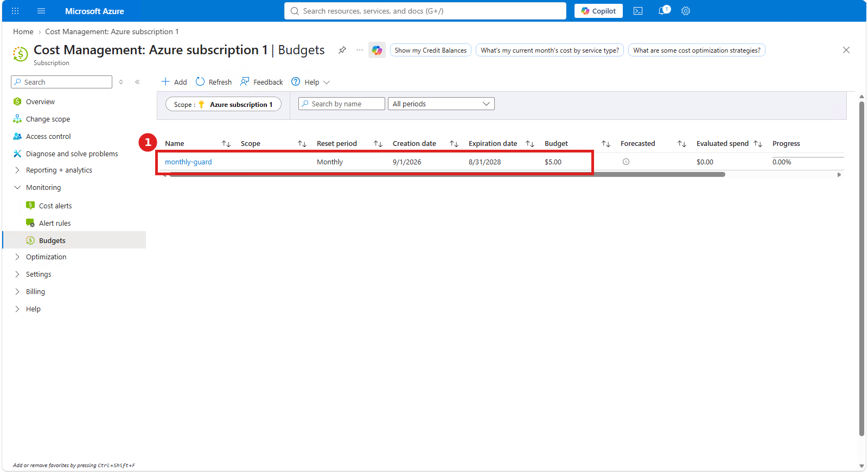This screenshot has width=868, height=472.
Task: Open the monthly-guard budget link
Action: pos(188,162)
